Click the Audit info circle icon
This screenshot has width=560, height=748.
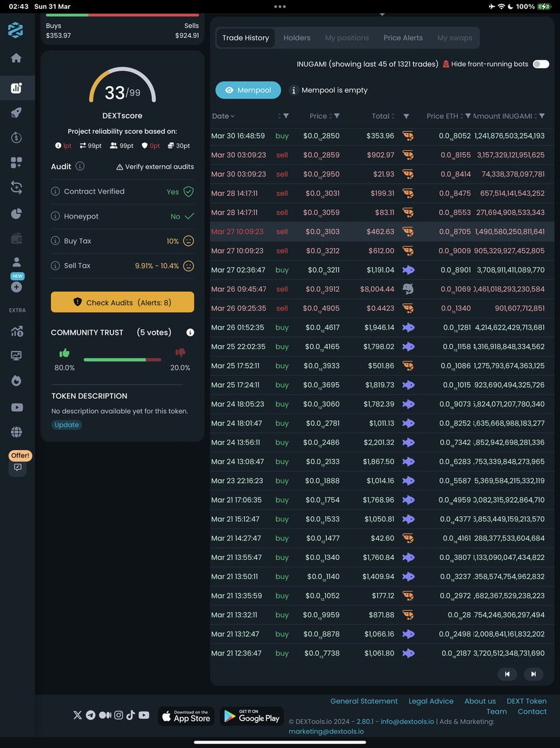coord(80,166)
